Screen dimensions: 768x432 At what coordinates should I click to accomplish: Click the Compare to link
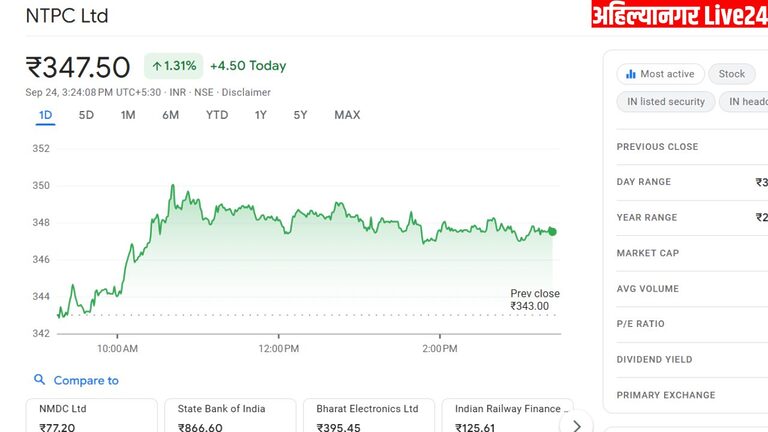click(x=86, y=380)
